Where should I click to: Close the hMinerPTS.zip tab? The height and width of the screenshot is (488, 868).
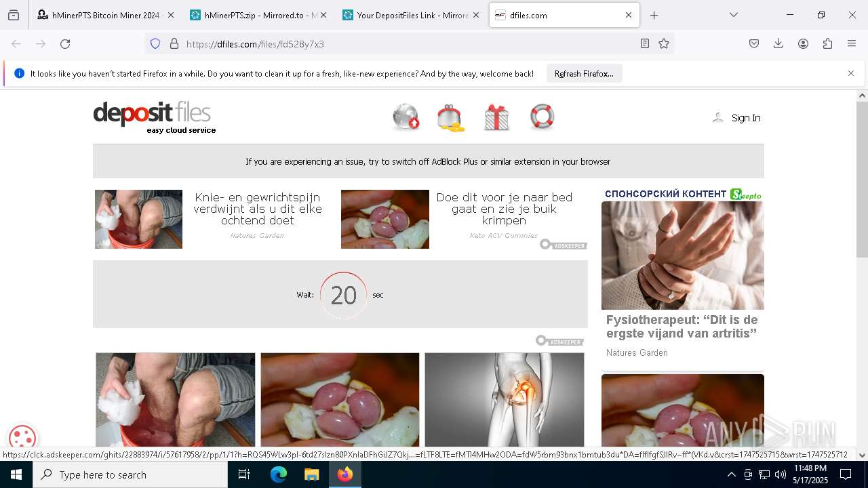(323, 15)
